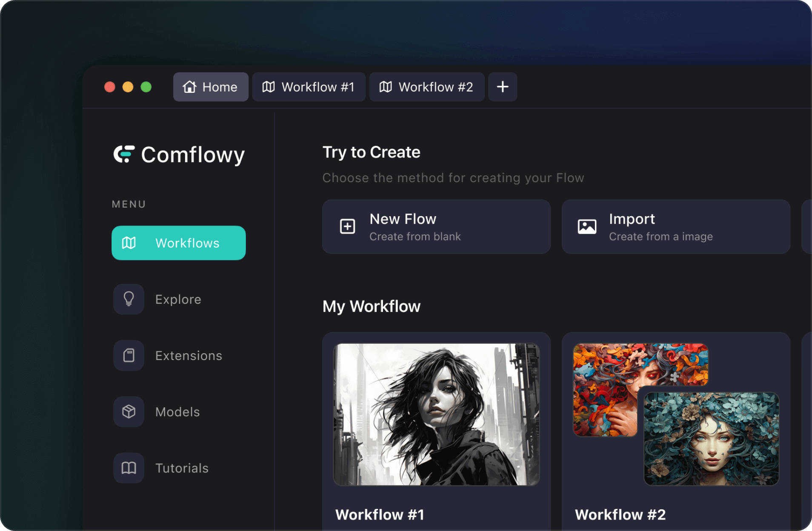The width and height of the screenshot is (812, 531).
Task: Minimize the window with yellow button
Action: (x=128, y=87)
